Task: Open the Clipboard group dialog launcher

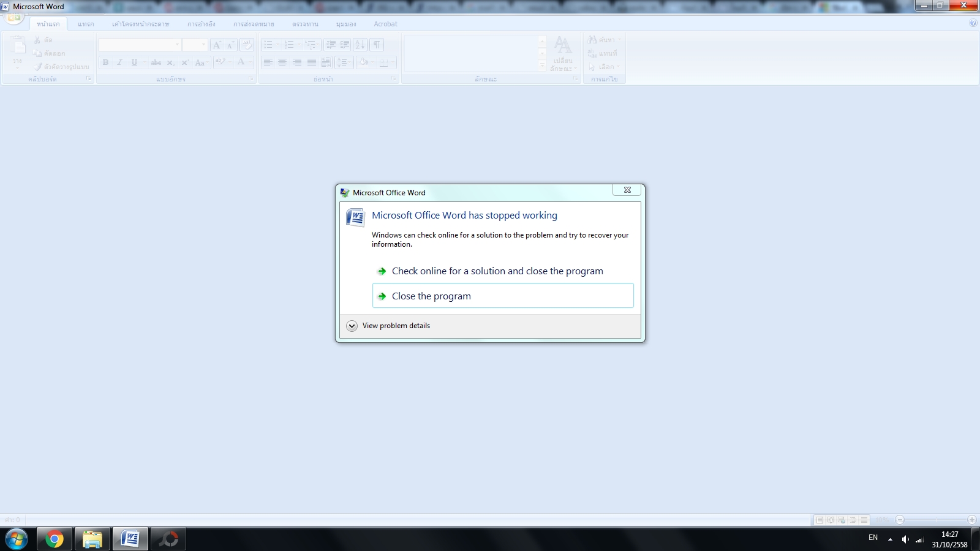Action: [89, 79]
